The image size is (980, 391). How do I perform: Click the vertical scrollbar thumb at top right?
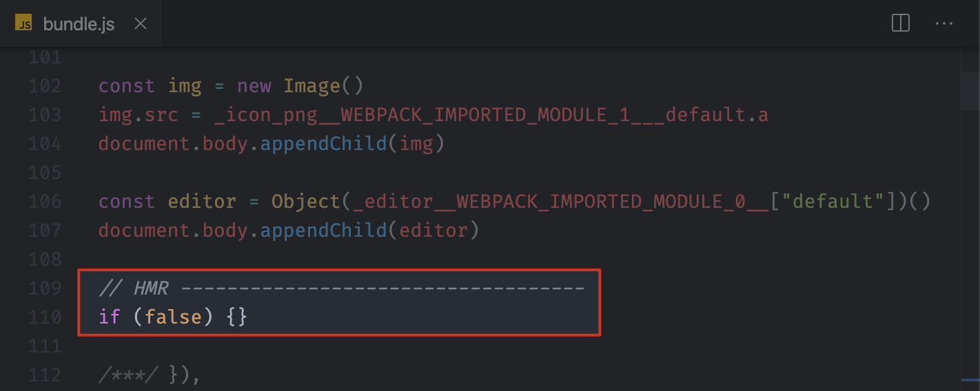pos(970,89)
